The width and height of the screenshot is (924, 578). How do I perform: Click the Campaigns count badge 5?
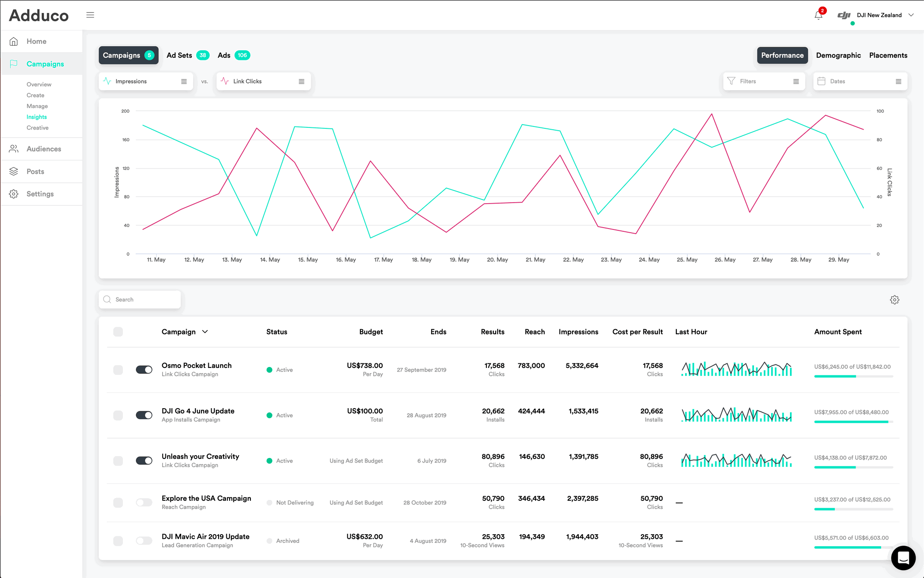(149, 55)
